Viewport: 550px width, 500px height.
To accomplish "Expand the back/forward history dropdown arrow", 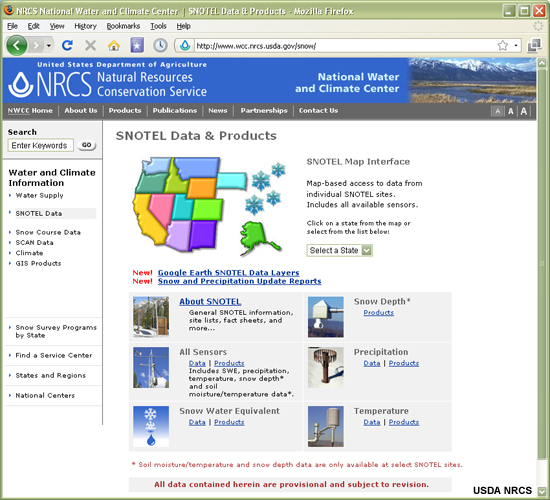I will coord(49,46).
